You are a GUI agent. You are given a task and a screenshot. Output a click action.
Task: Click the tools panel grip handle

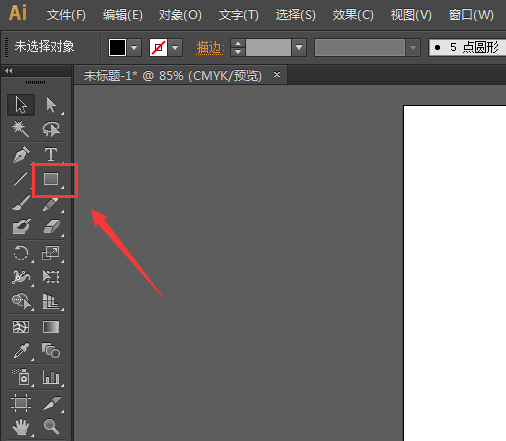(36, 82)
